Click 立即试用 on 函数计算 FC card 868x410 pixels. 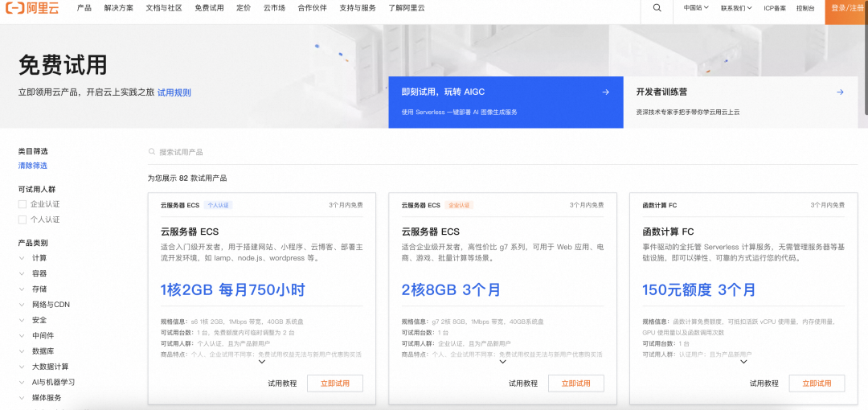click(x=817, y=383)
